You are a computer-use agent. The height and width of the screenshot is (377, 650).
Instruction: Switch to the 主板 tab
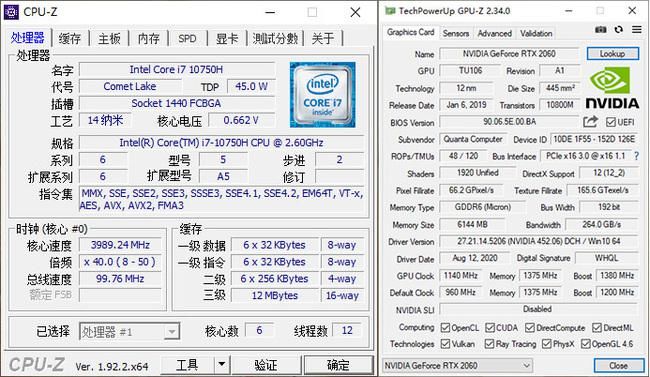pos(109,39)
